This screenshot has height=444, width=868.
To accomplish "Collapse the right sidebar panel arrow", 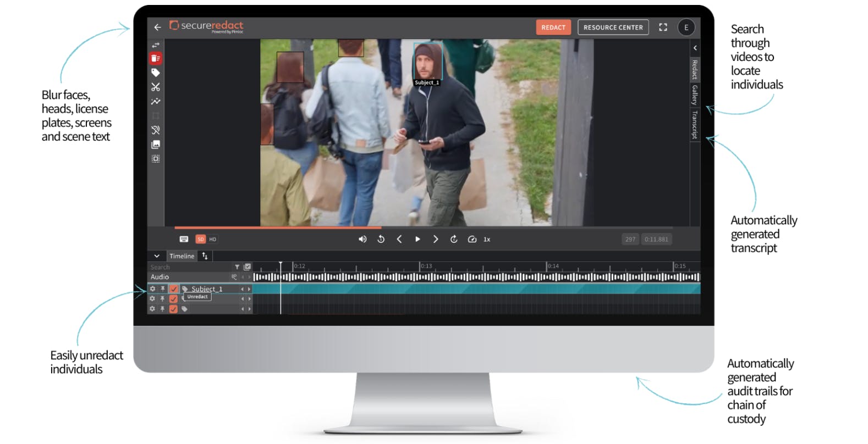I will (x=695, y=48).
